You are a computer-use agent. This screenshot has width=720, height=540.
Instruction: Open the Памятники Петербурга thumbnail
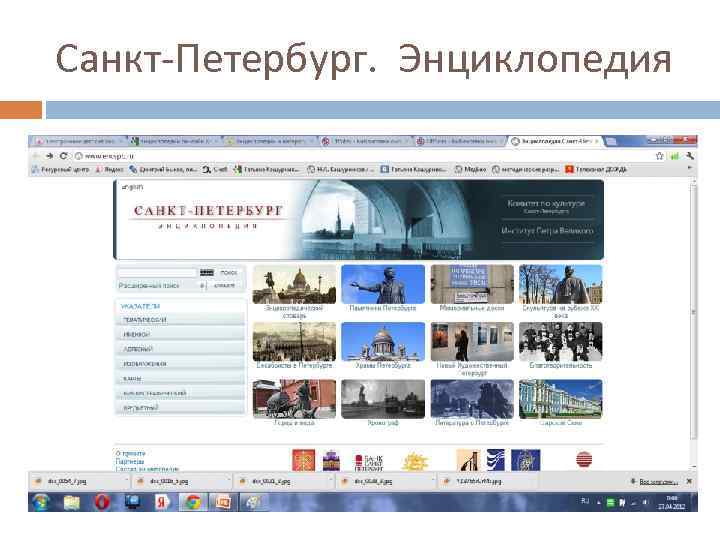click(x=383, y=284)
